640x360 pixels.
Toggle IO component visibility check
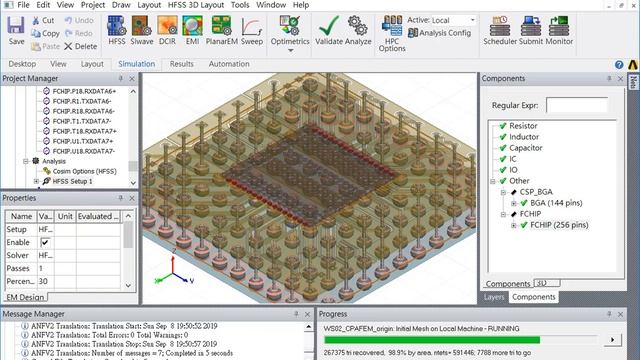point(503,170)
